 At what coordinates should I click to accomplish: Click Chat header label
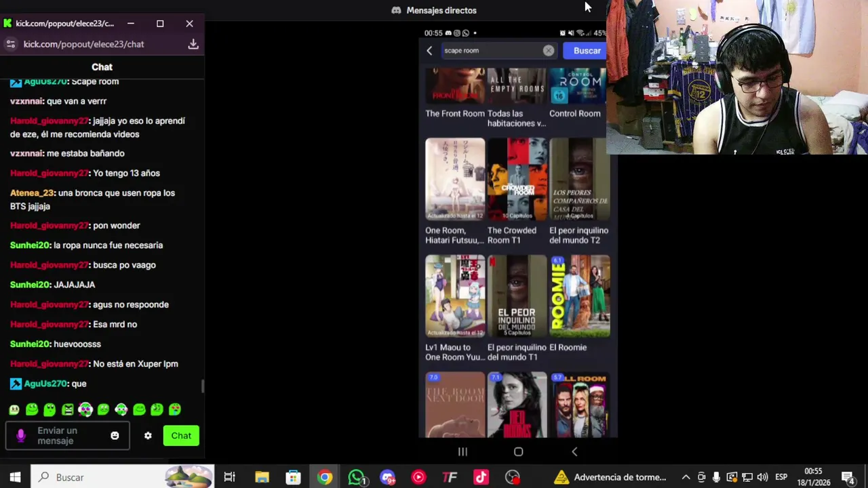click(102, 67)
